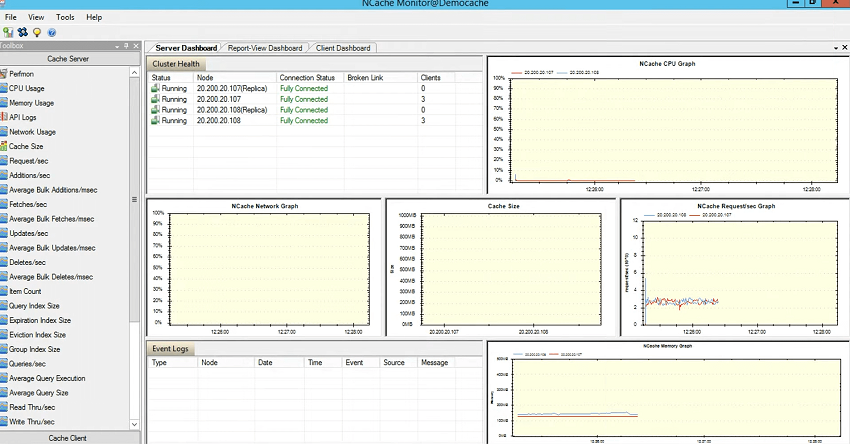Click the Event Logs panel header
The height and width of the screenshot is (444, 850).
[170, 349]
